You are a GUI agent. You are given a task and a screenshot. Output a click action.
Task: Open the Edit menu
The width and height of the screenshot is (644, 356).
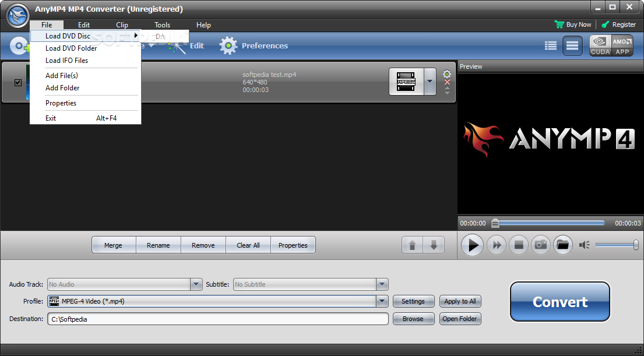pyautogui.click(x=84, y=24)
